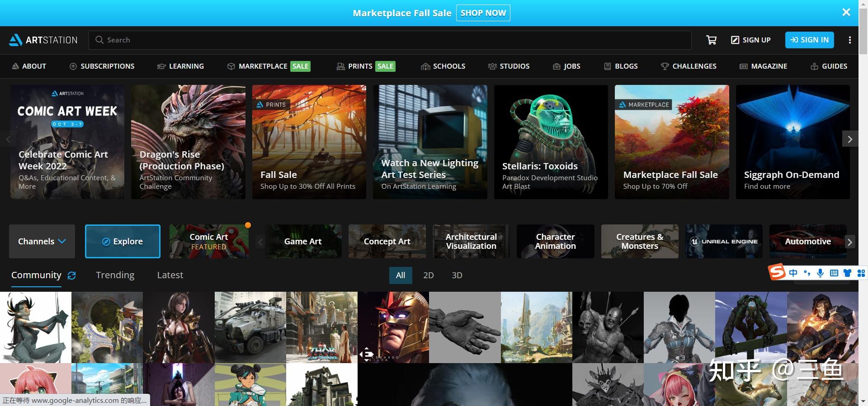Open the Guides menu item
This screenshot has height=406, width=868.
tap(829, 66)
